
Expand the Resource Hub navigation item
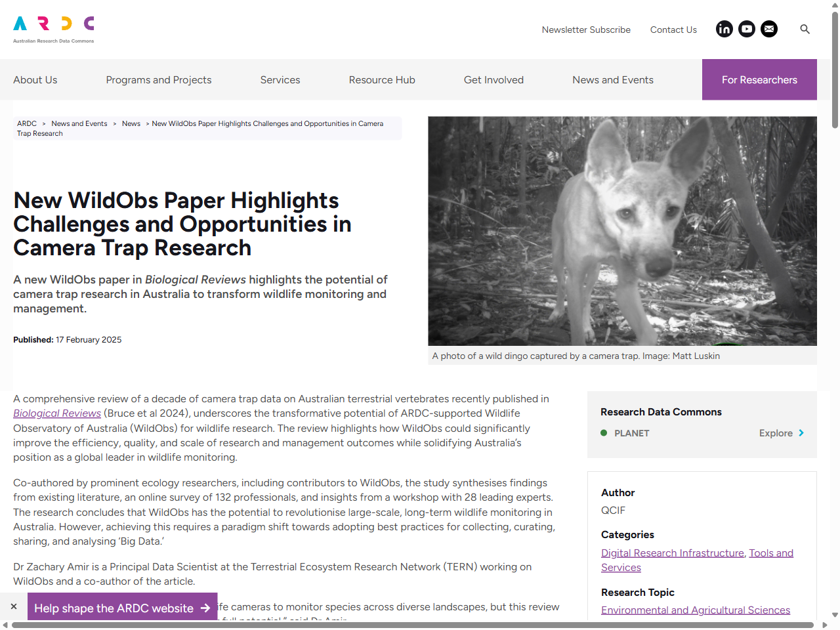point(382,79)
